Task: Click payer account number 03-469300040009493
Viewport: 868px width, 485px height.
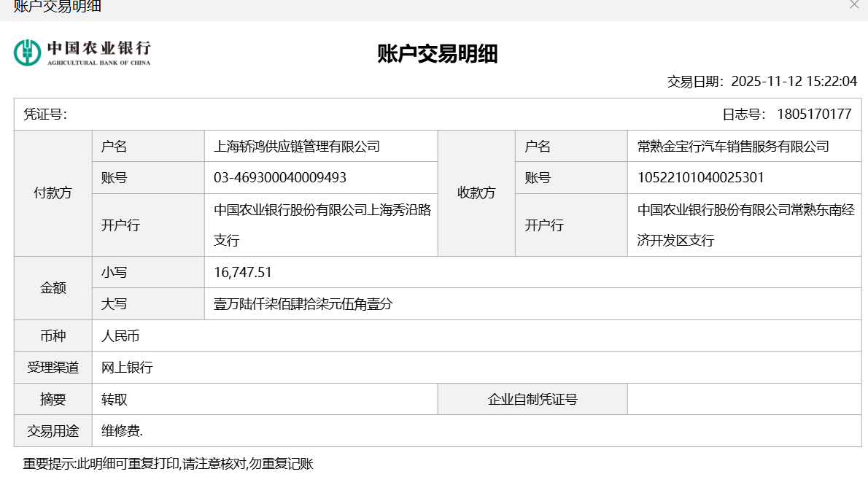Action: click(x=279, y=178)
